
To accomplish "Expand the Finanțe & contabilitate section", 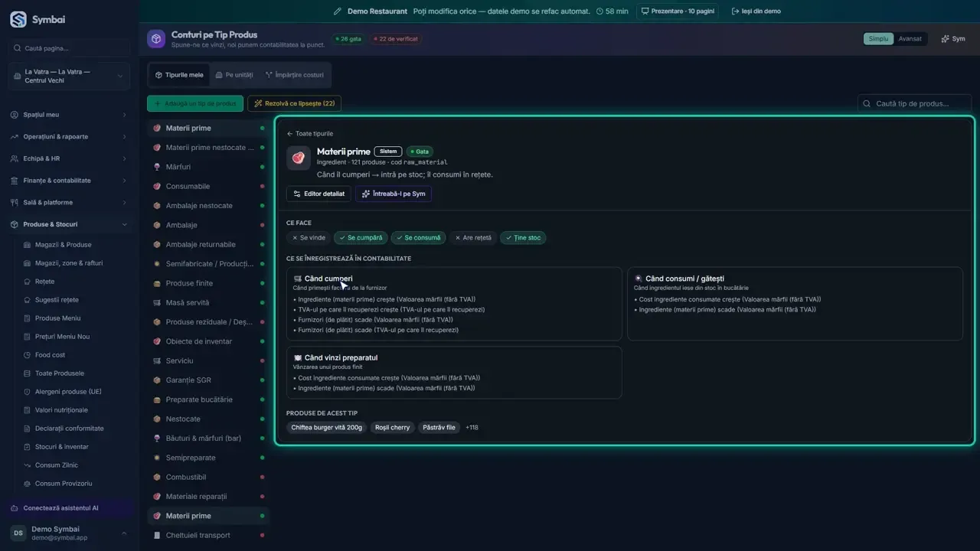I will click(69, 181).
